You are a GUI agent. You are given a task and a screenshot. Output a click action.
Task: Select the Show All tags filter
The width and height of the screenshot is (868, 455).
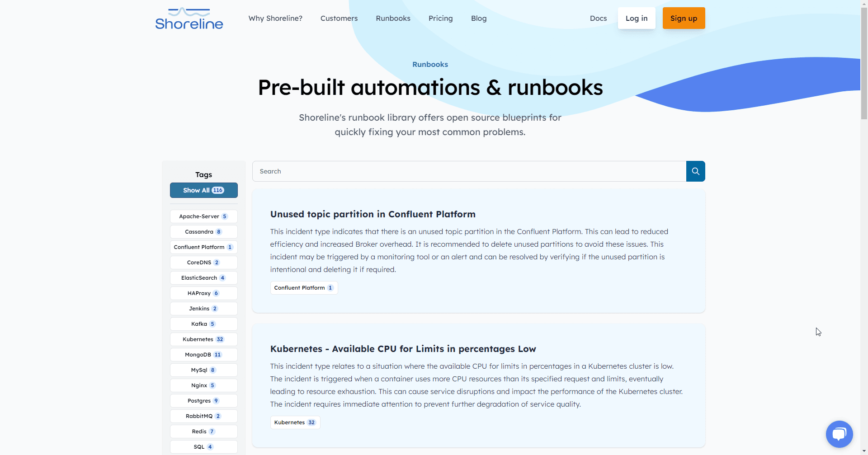coord(203,190)
